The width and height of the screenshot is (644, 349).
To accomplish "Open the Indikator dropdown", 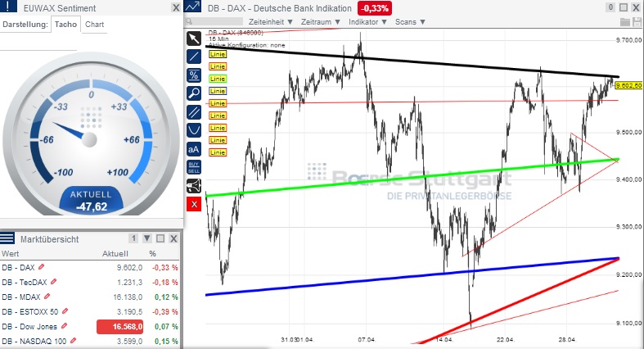I will [x=368, y=22].
